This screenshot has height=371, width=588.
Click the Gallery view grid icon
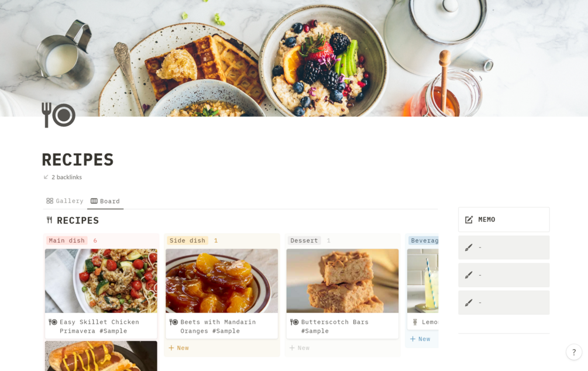pos(50,201)
